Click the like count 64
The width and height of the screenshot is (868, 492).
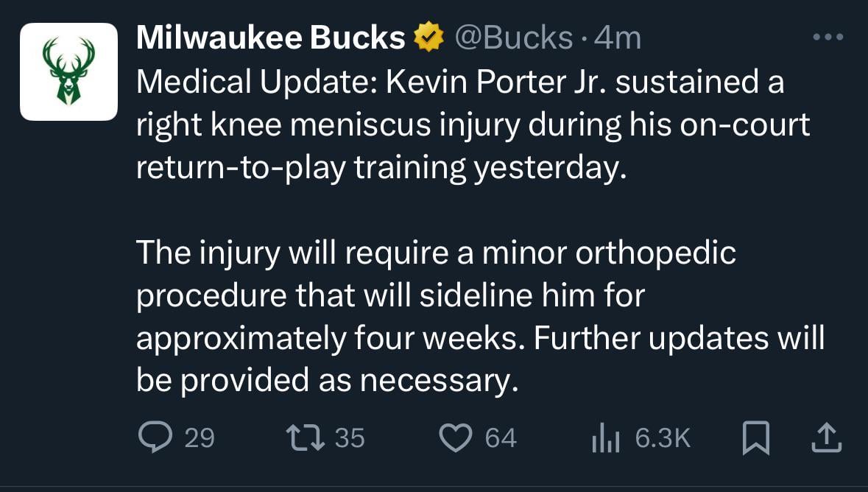click(501, 439)
